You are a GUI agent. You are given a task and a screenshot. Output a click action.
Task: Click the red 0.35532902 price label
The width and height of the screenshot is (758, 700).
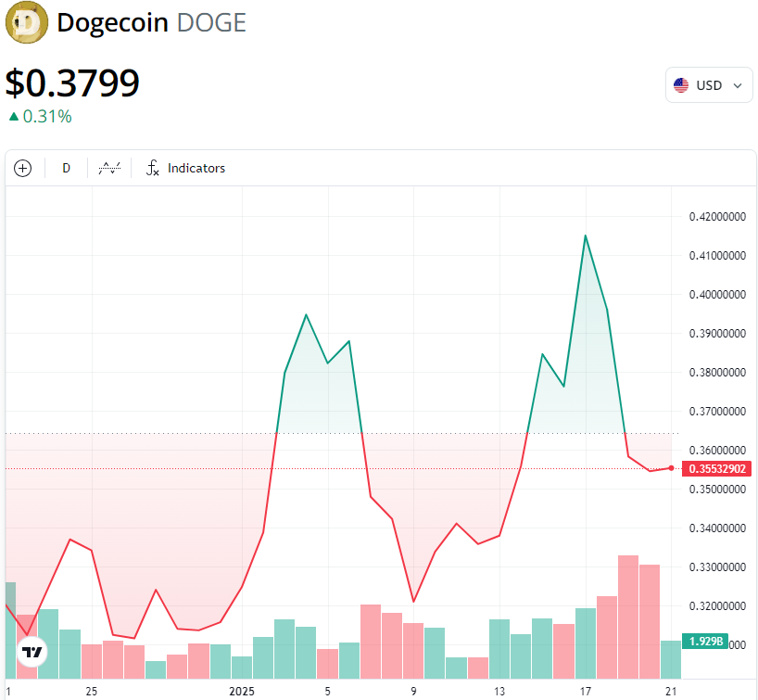tap(719, 468)
